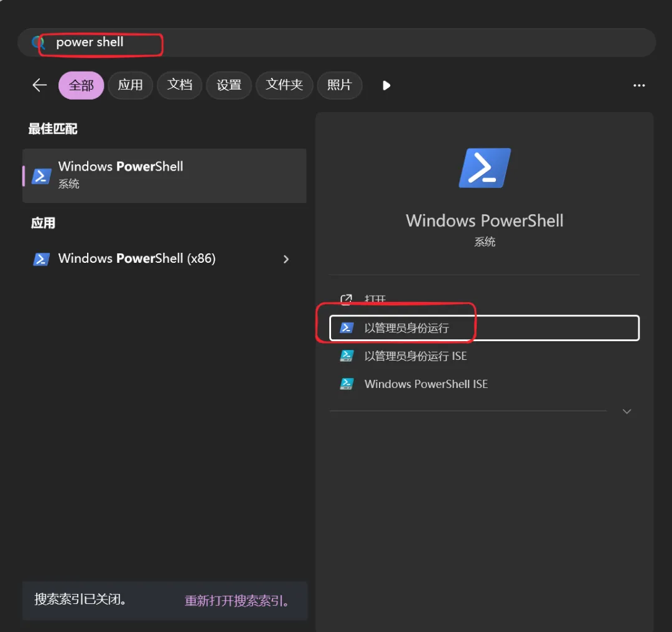The height and width of the screenshot is (632, 672).
Task: Click the Windows PowerShell title in details pane
Action: pyautogui.click(x=485, y=220)
